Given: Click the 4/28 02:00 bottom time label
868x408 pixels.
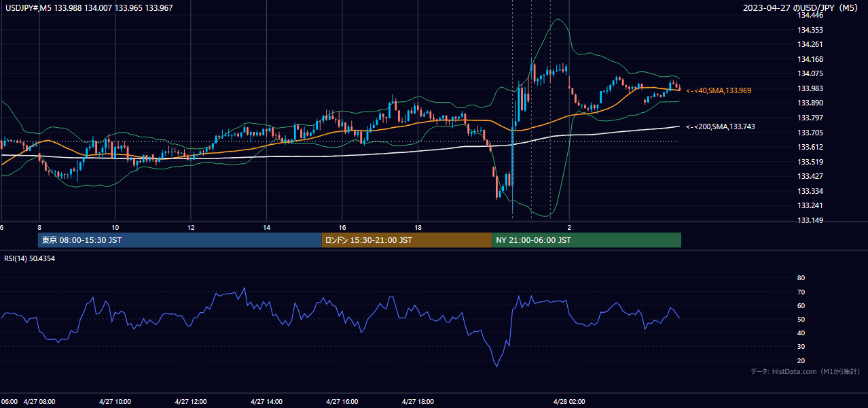Looking at the screenshot, I should (570, 402).
